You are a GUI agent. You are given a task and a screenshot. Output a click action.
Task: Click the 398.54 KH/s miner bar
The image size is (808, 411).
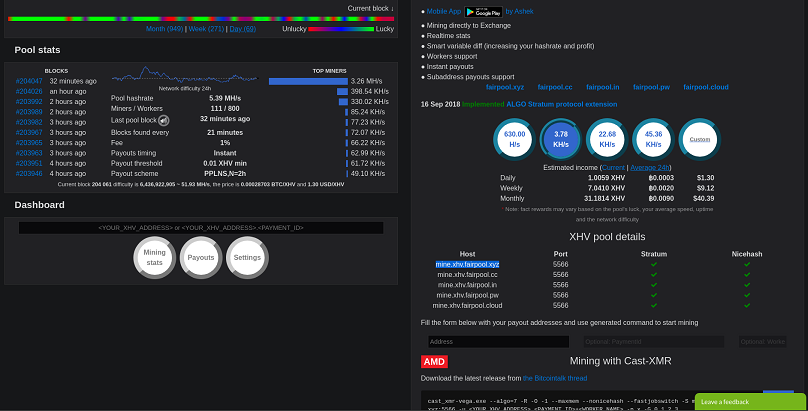(342, 92)
